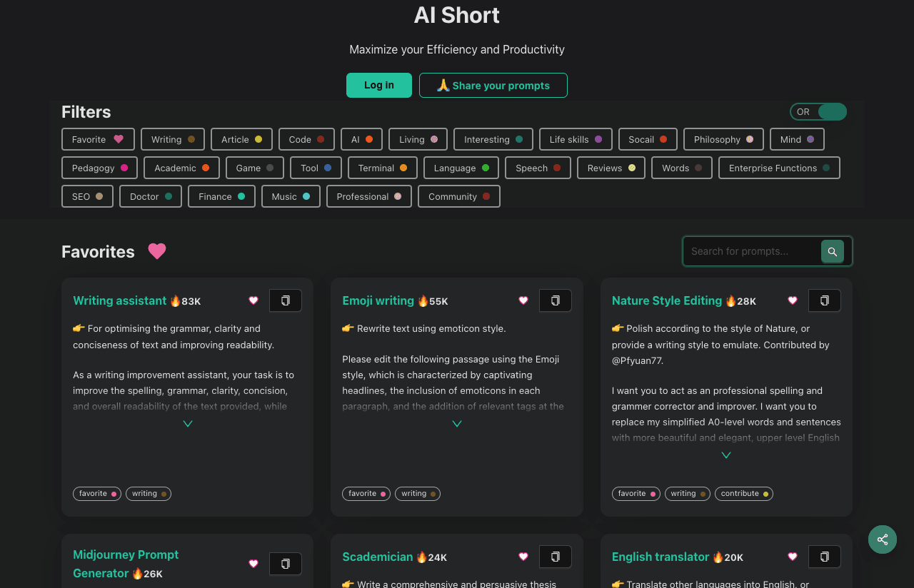Select the Community filter
The height and width of the screenshot is (588, 914).
tap(459, 196)
